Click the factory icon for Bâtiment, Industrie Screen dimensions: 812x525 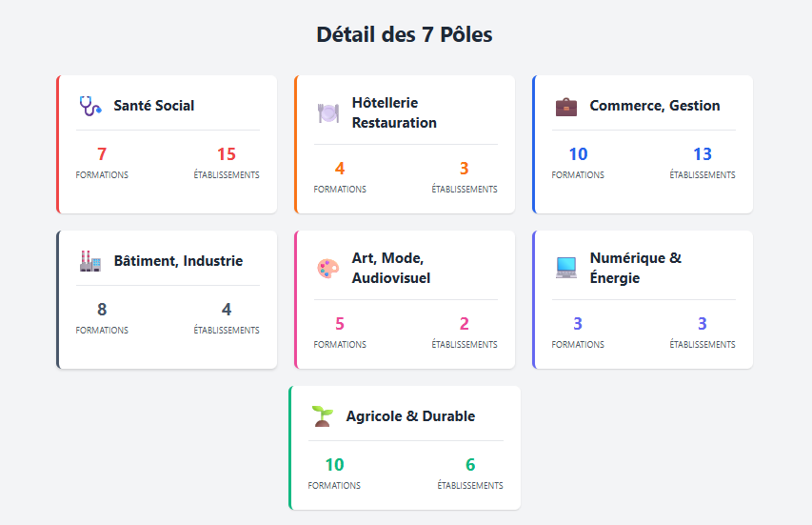[x=89, y=261]
